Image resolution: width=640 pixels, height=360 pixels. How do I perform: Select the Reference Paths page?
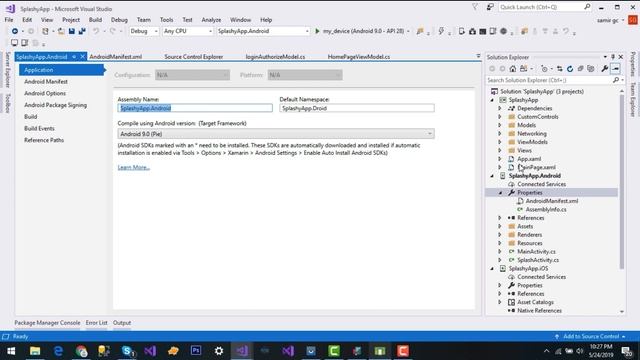(44, 140)
